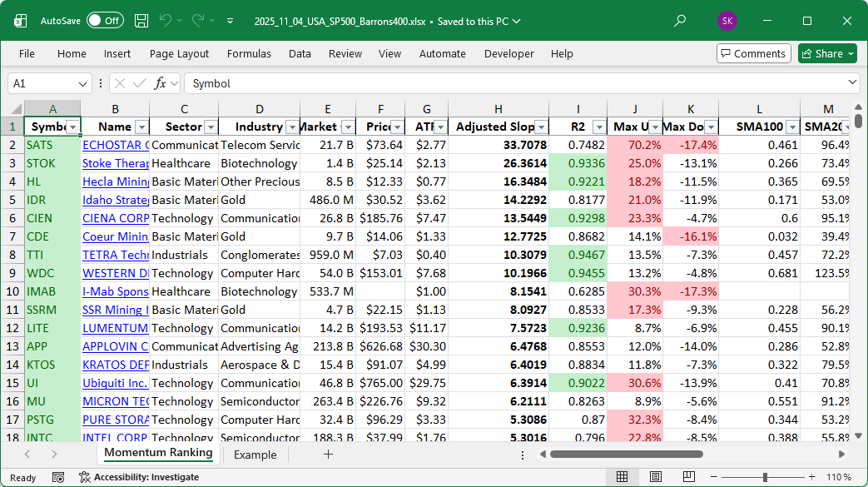Open the Sector column filter dropdown
Image resolution: width=868 pixels, height=487 pixels.
pyautogui.click(x=211, y=127)
